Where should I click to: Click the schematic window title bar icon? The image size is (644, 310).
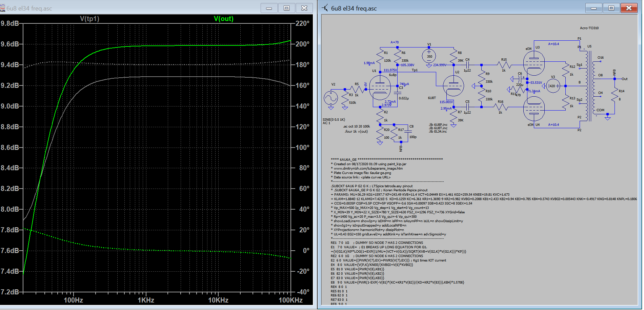tap(325, 8)
